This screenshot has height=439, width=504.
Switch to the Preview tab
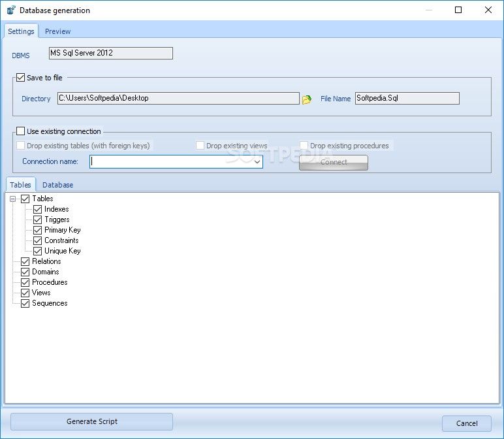57,31
